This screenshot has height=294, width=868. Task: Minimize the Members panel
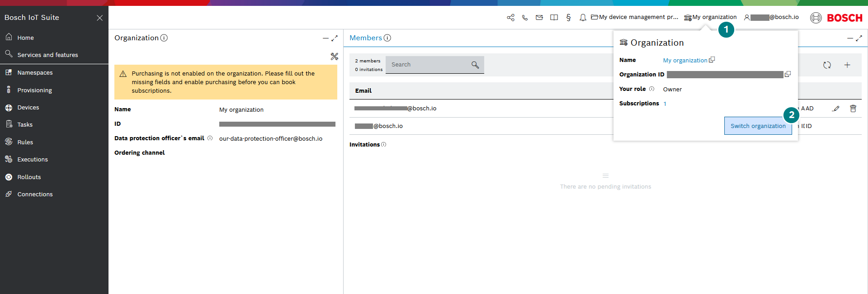[x=850, y=38]
